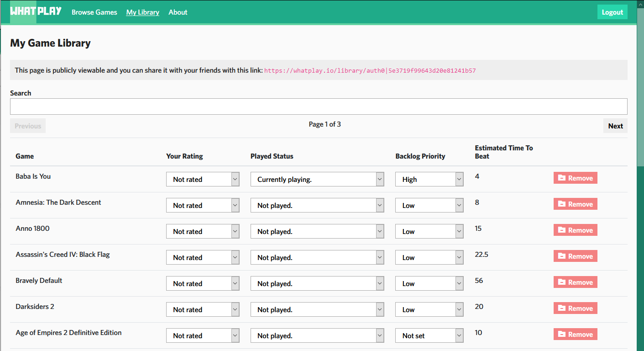
Task: Set backlog priority for Bravely Default
Action: pos(429,284)
